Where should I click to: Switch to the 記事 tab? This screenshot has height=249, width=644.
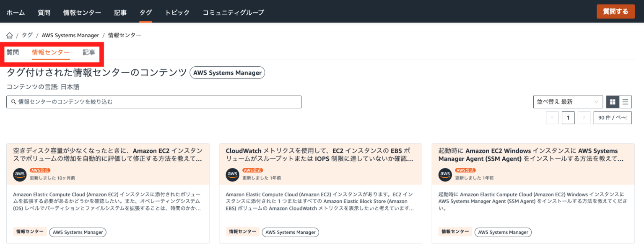point(88,52)
